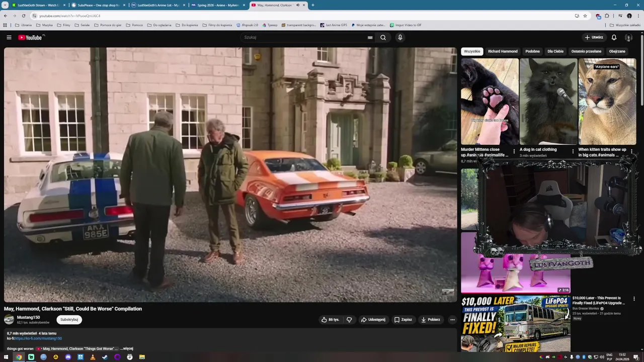This screenshot has height=362, width=644.
Task: Select the Richard Hammond filter chip
Action: coord(503,51)
